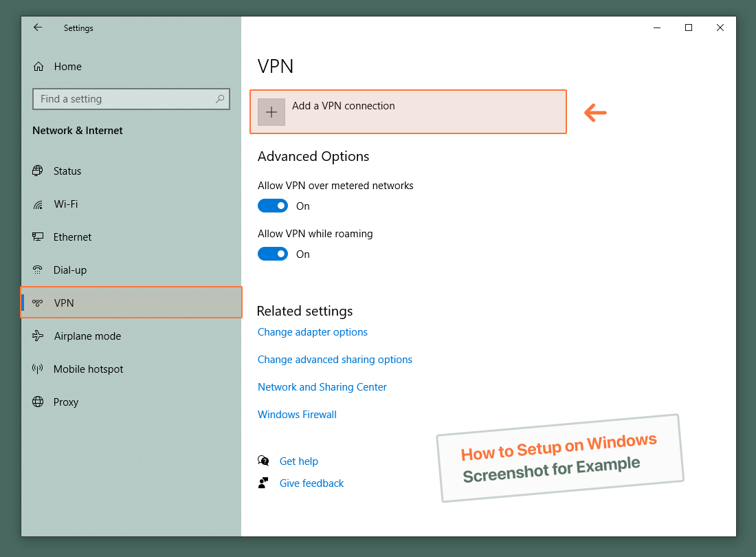Click the Ethernet adapter icon
The width and height of the screenshot is (756, 557).
point(38,237)
